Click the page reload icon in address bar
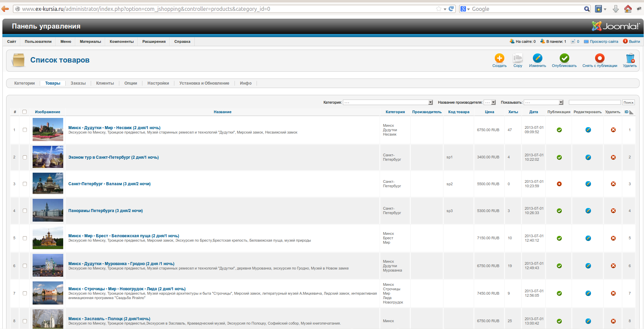 (x=451, y=9)
